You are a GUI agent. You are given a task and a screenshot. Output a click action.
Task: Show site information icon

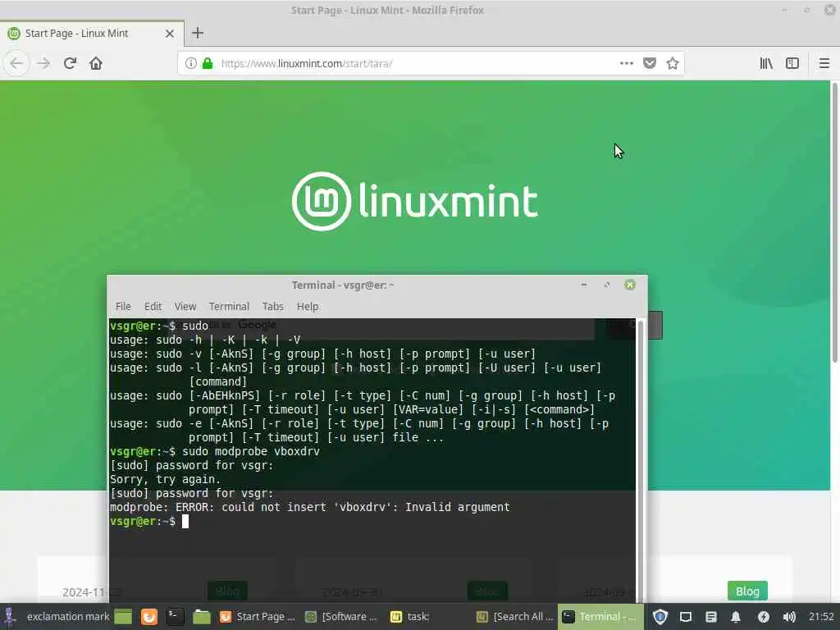pos(190,63)
